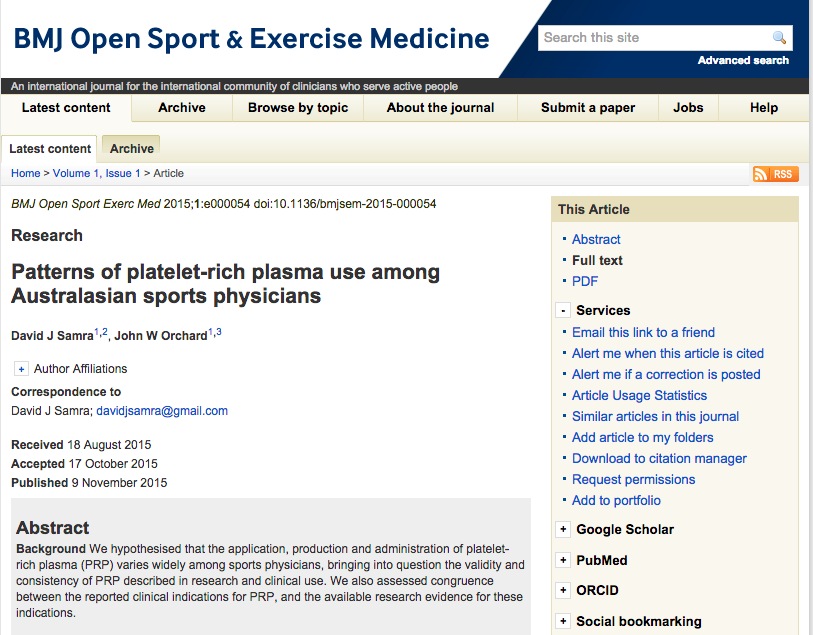Open Latest content main menu item
813x635 pixels.
pos(66,108)
